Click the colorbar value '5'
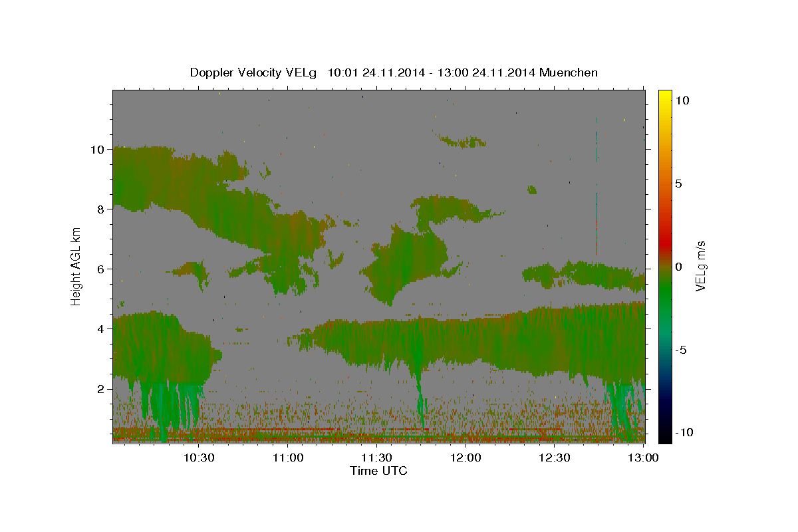This screenshot has width=798, height=532. coord(679,184)
